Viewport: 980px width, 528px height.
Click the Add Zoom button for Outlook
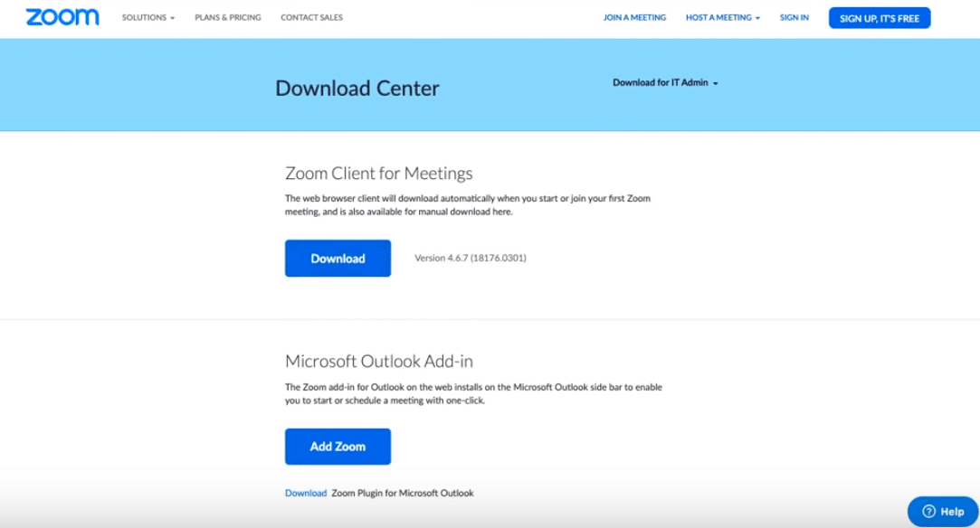point(338,447)
